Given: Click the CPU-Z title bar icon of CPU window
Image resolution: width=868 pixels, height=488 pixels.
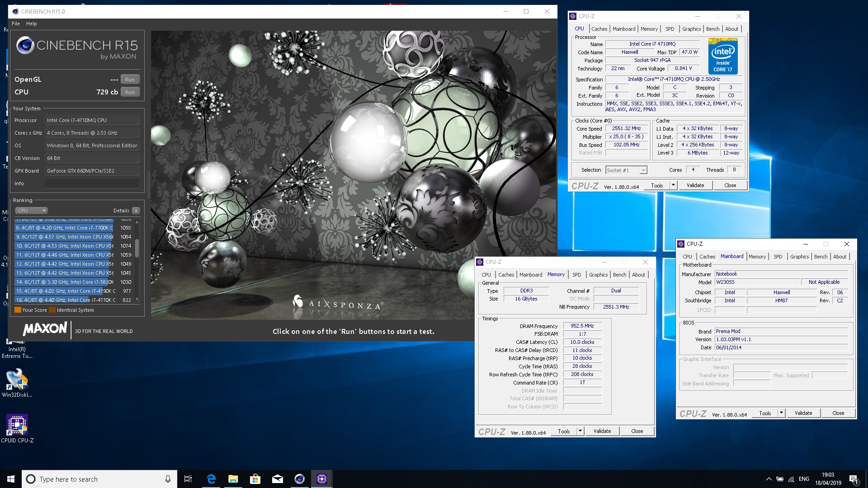Looking at the screenshot, I should [x=573, y=16].
